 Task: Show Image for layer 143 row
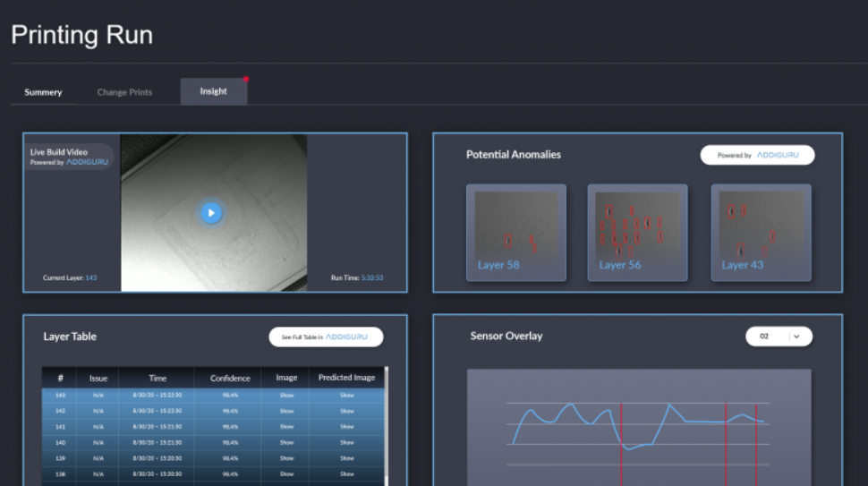pyautogui.click(x=286, y=396)
